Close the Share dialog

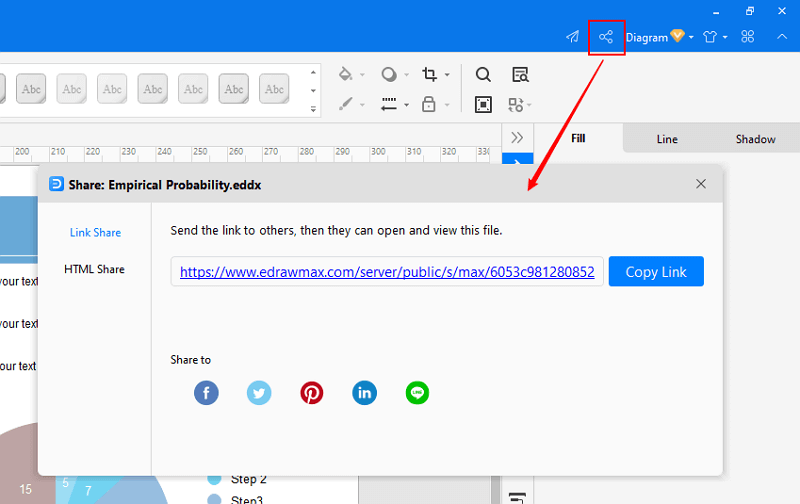[701, 184]
